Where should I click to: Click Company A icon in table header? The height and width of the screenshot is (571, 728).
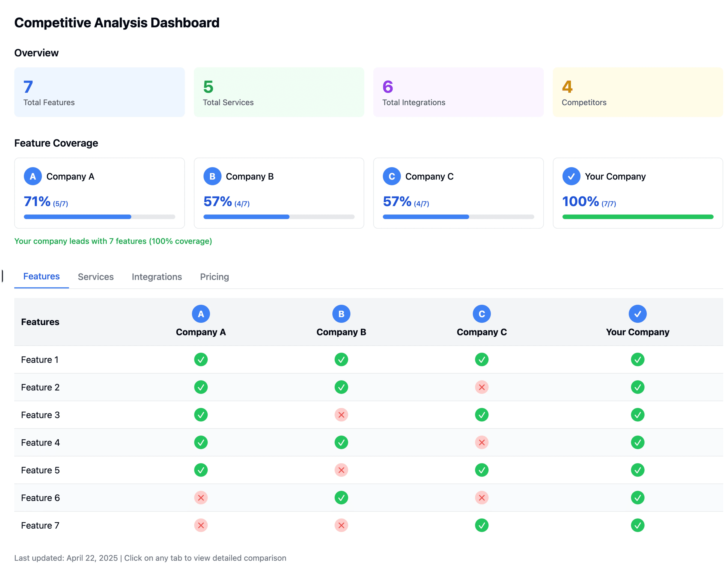201,314
